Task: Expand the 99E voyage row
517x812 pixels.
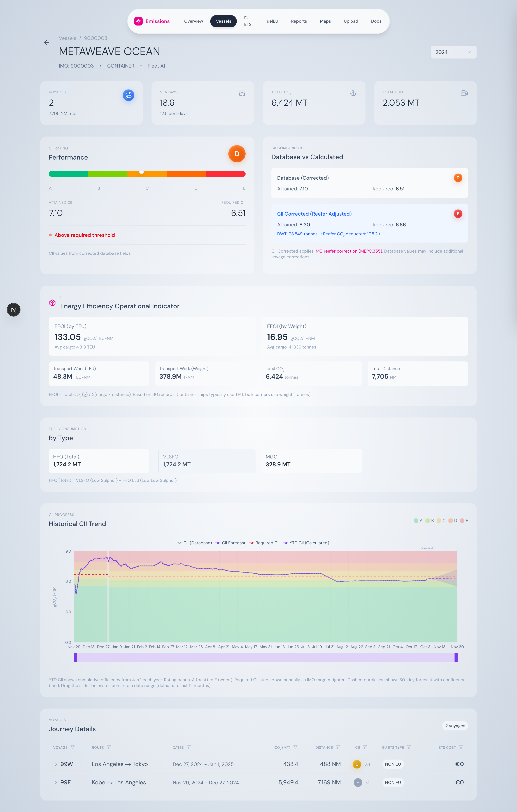Action: [56, 782]
